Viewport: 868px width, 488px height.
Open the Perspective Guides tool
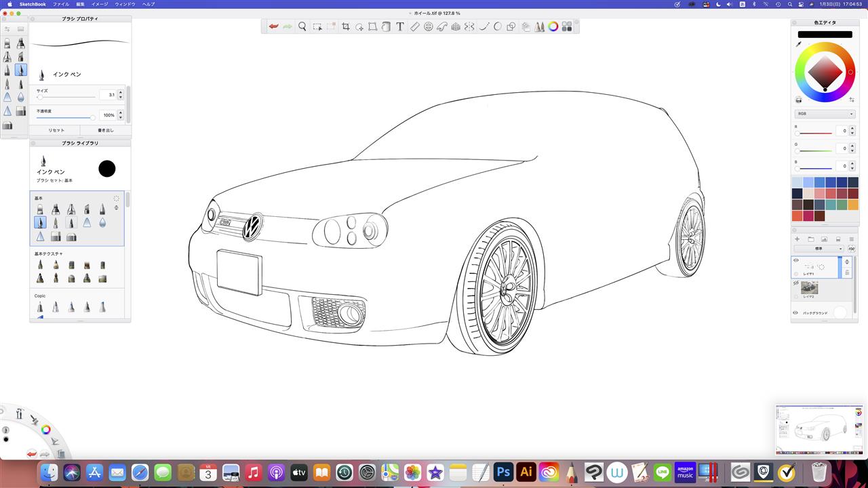point(456,26)
